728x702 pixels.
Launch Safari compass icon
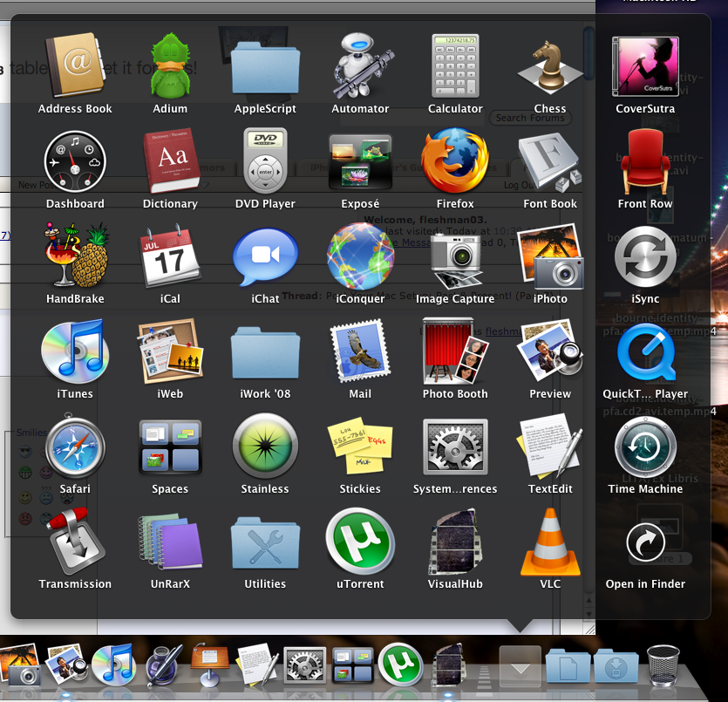coord(75,446)
